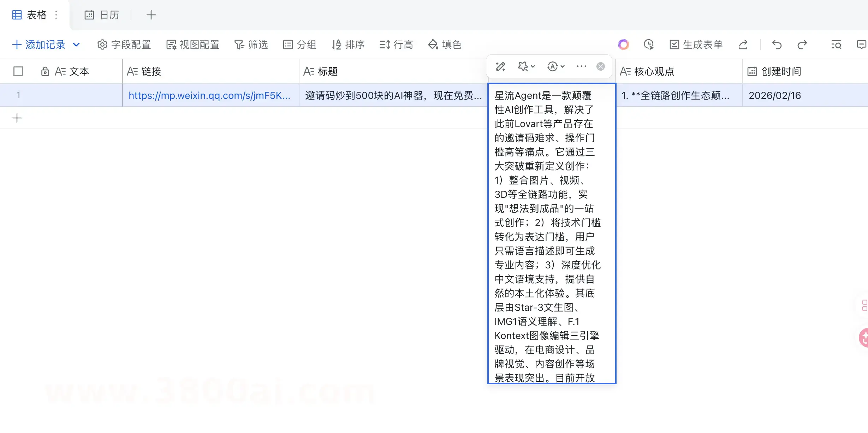Open the 视图配置 view configuration
This screenshot has width=868, height=433.
tap(193, 45)
